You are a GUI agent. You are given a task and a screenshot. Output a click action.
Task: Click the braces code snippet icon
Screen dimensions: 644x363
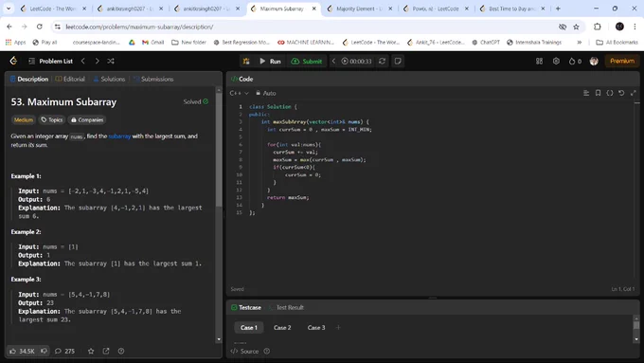click(x=610, y=93)
